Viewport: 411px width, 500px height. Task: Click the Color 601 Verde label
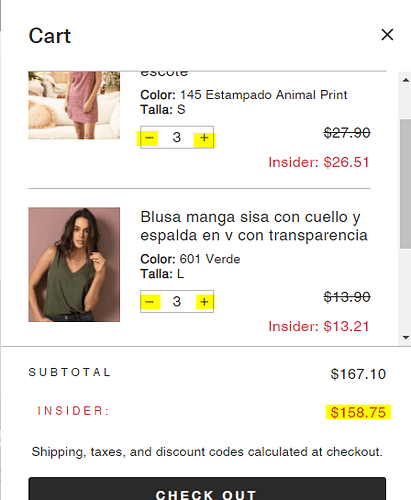[x=190, y=259]
